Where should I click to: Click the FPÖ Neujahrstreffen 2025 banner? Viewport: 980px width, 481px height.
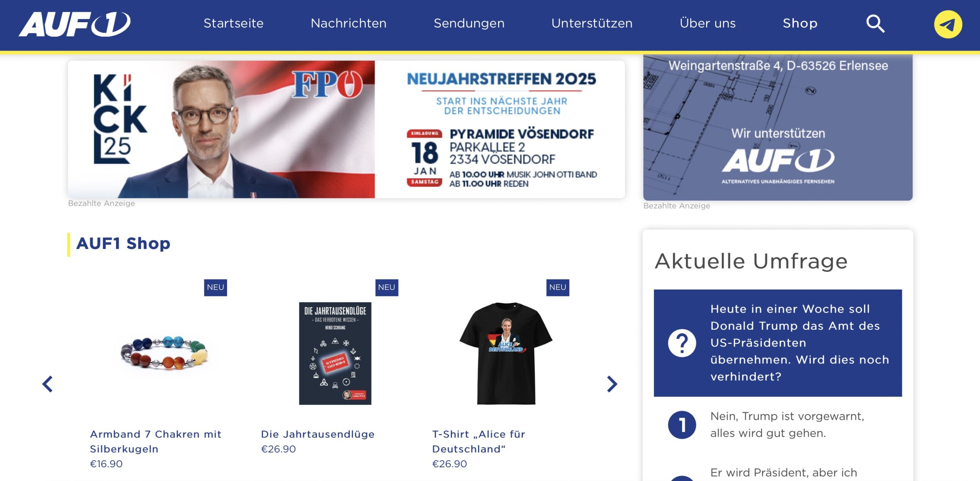tap(346, 129)
